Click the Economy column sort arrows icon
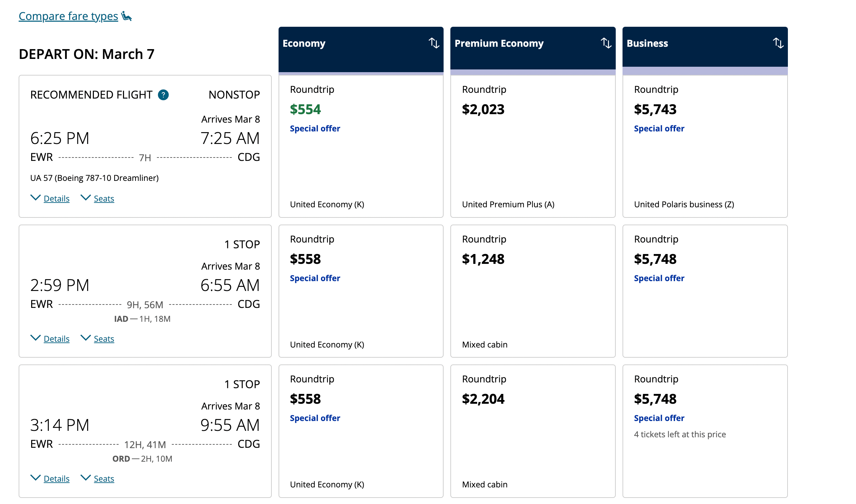Viewport: 856px width, 504px height. pyautogui.click(x=434, y=43)
